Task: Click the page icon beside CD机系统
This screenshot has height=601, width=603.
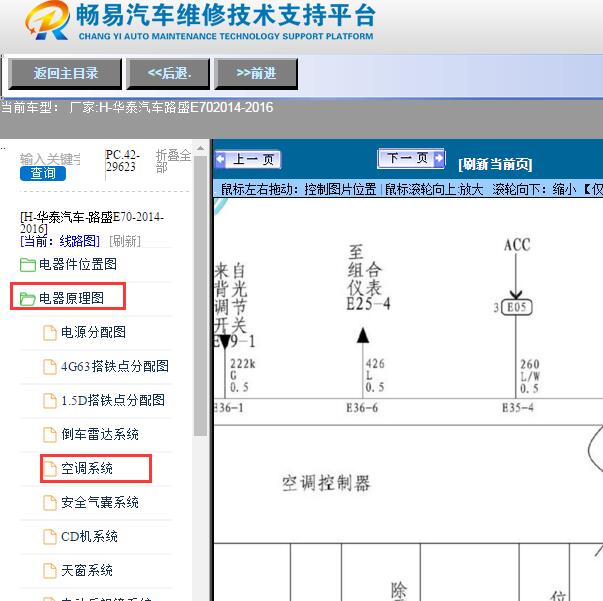Action: (50, 537)
